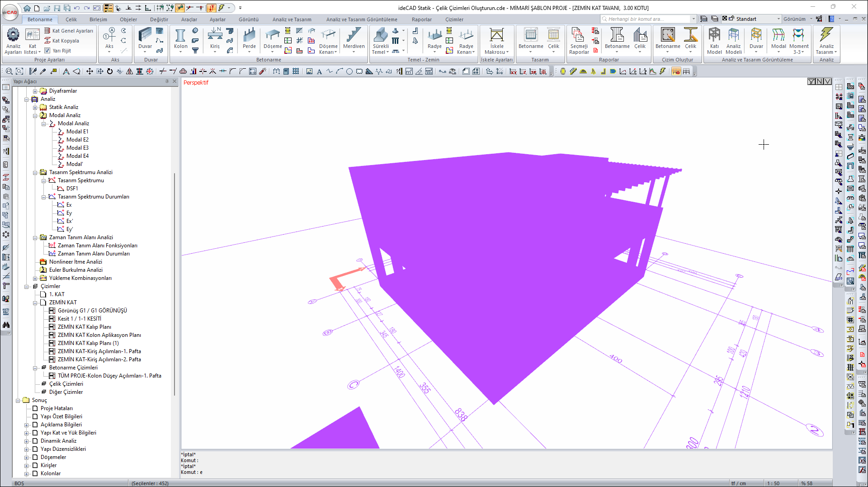The image size is (868, 487).
Task: Click Kat Genel Ayarları button
Action: pyautogui.click(x=72, y=31)
